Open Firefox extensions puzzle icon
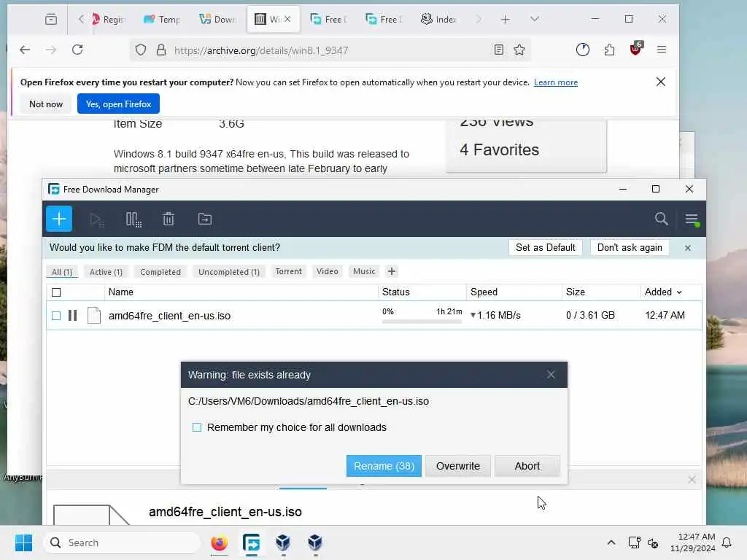The height and width of the screenshot is (560, 747). point(609,50)
